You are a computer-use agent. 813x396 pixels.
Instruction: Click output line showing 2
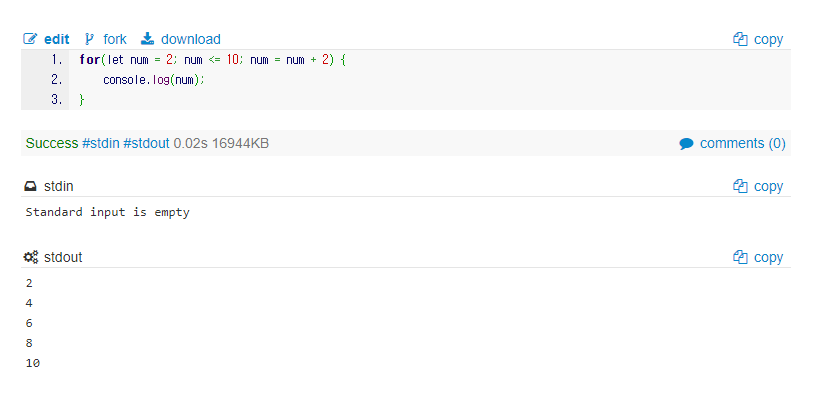coord(29,284)
